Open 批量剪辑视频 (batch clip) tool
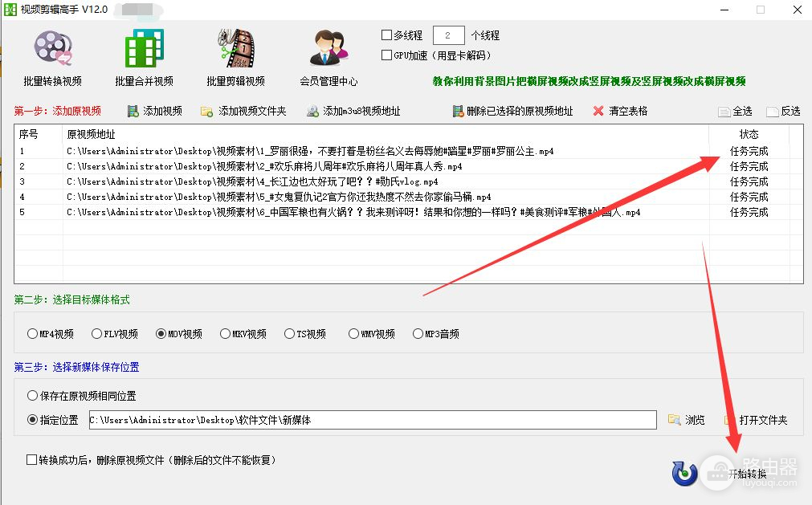Viewport: 812px width, 505px height. click(x=235, y=57)
